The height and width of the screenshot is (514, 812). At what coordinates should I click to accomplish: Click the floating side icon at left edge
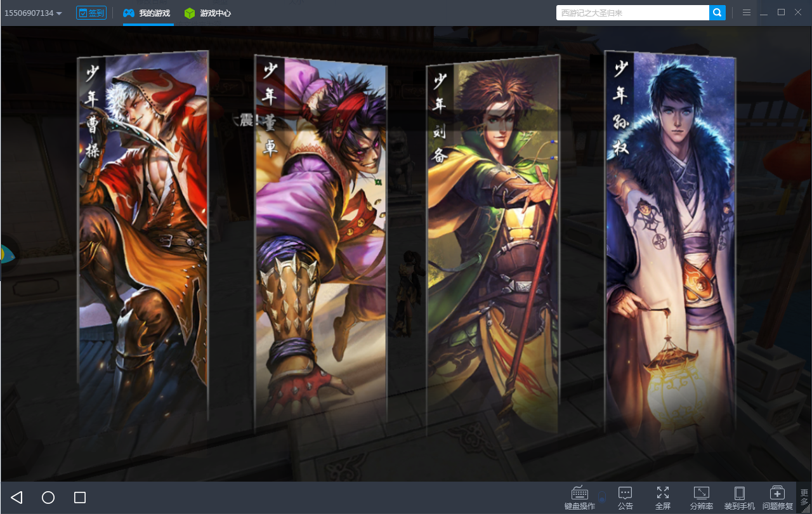pyautogui.click(x=8, y=255)
